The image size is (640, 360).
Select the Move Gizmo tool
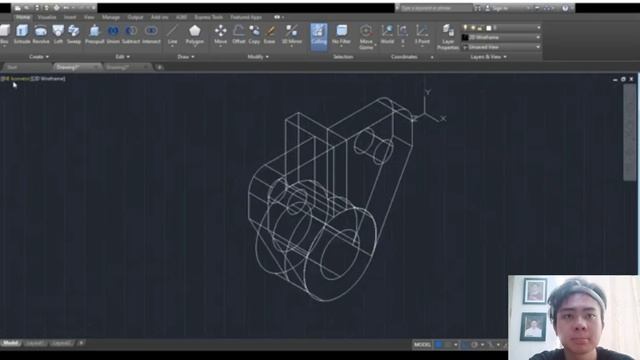[366, 37]
